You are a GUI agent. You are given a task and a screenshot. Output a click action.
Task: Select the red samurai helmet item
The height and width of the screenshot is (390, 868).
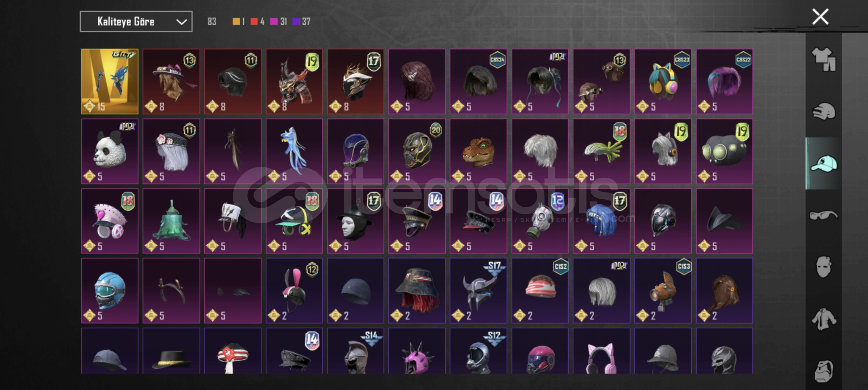pos(294,82)
